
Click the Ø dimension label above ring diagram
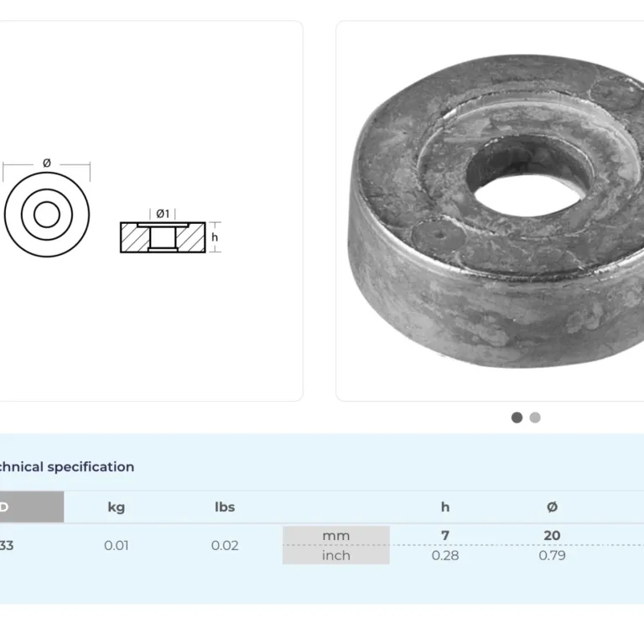(47, 162)
